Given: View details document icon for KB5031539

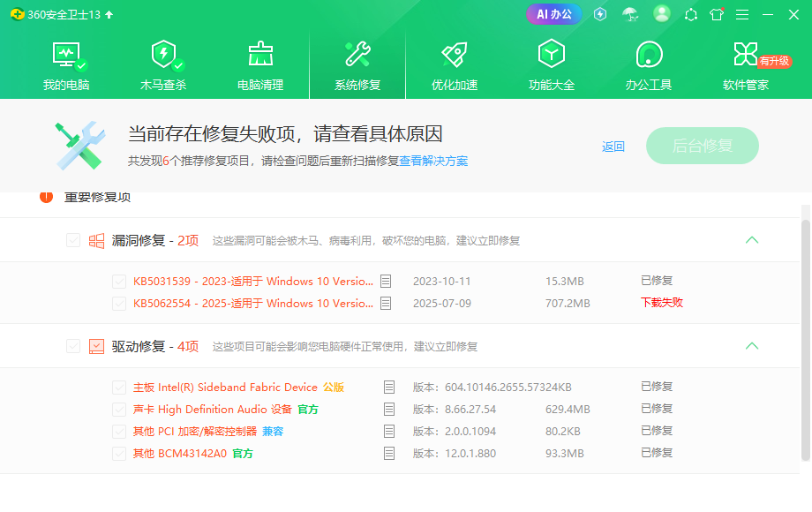Looking at the screenshot, I should tap(386, 281).
